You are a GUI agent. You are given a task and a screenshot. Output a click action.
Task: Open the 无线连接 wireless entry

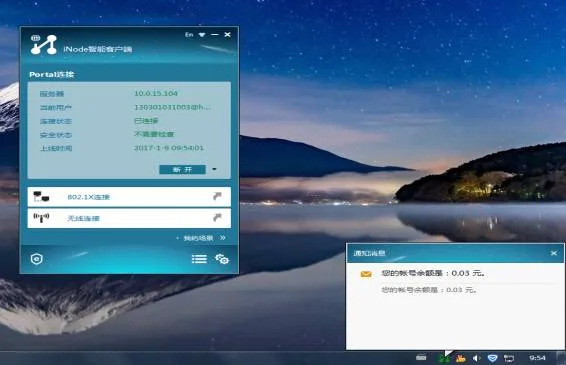pos(129,218)
